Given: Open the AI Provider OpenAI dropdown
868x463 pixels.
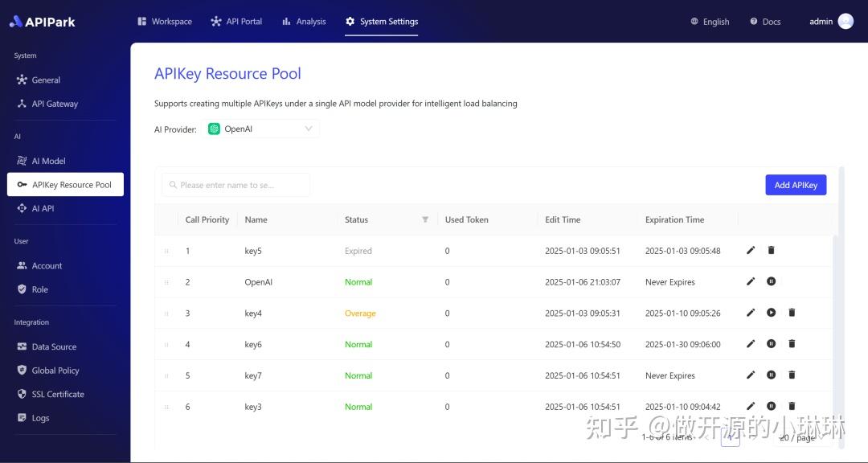Looking at the screenshot, I should (261, 128).
